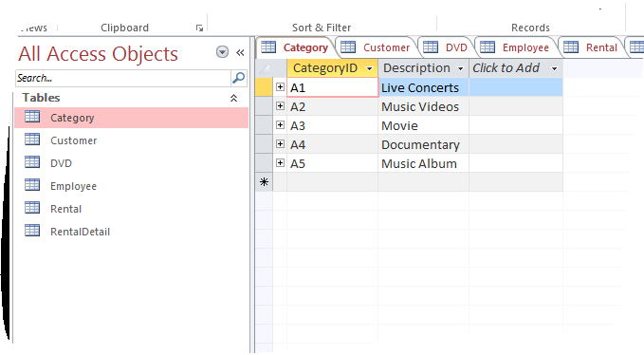Open the Clipboard group dialog launcher
The height and width of the screenshot is (355, 644).
[199, 28]
